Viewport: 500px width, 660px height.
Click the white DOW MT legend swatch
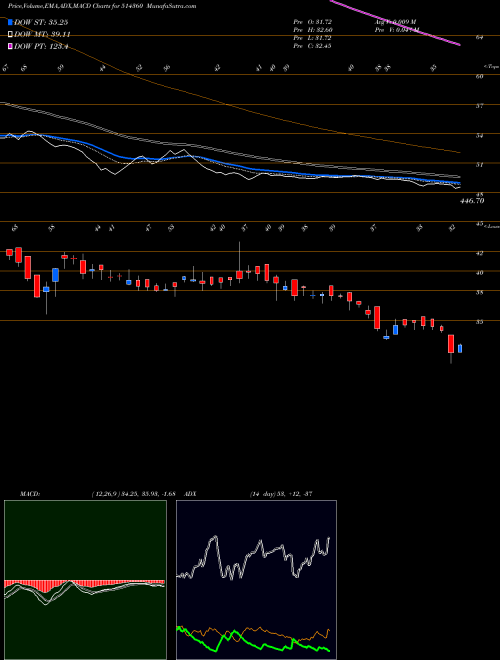click(x=11, y=35)
